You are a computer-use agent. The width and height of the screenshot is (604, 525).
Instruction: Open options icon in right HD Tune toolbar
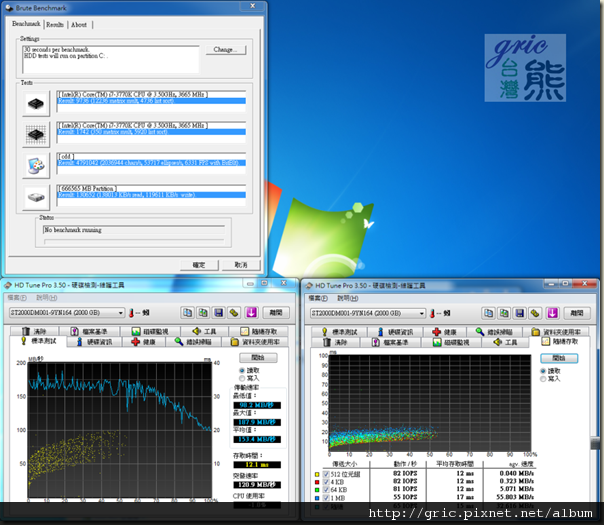click(x=535, y=314)
